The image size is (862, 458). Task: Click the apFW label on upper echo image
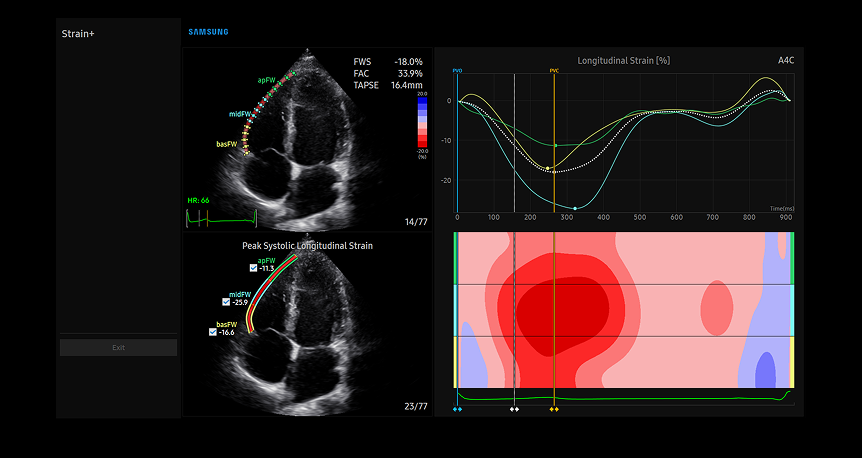tap(266, 80)
